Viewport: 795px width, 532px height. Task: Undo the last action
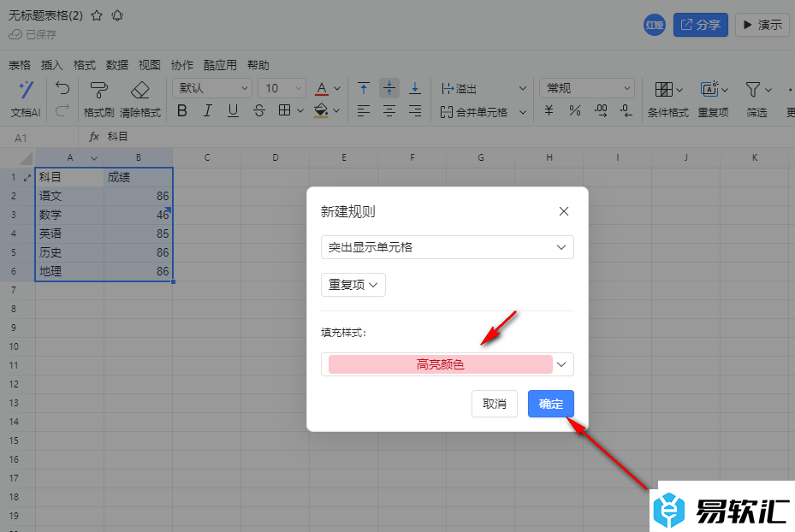(62, 89)
